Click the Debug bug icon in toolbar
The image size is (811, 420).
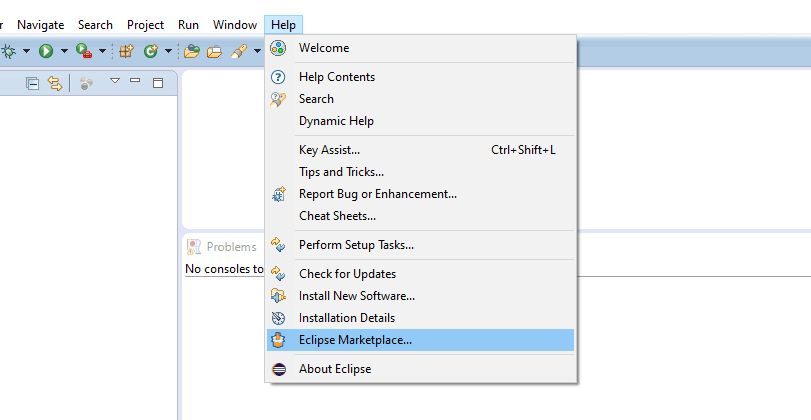(x=8, y=51)
